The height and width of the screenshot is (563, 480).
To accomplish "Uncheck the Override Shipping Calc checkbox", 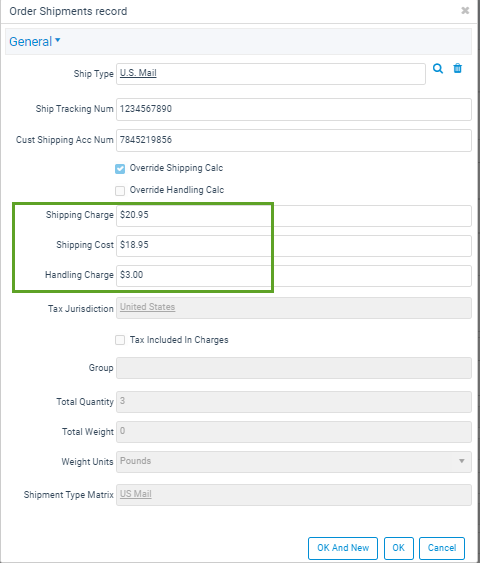I will 120,169.
